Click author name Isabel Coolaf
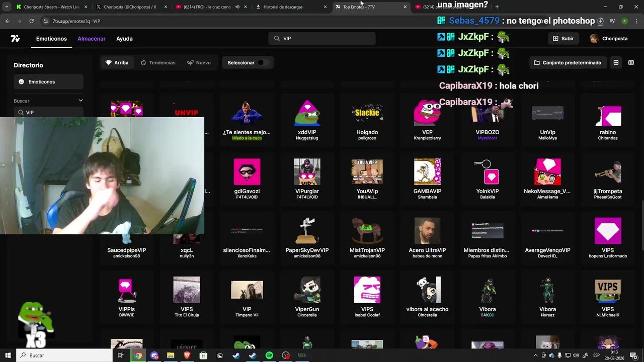The image size is (644, 362). point(367,315)
